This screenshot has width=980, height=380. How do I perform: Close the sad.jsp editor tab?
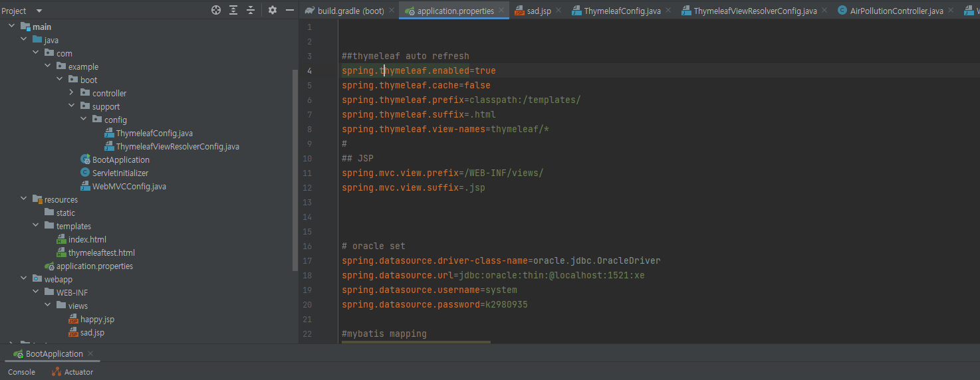(x=558, y=11)
